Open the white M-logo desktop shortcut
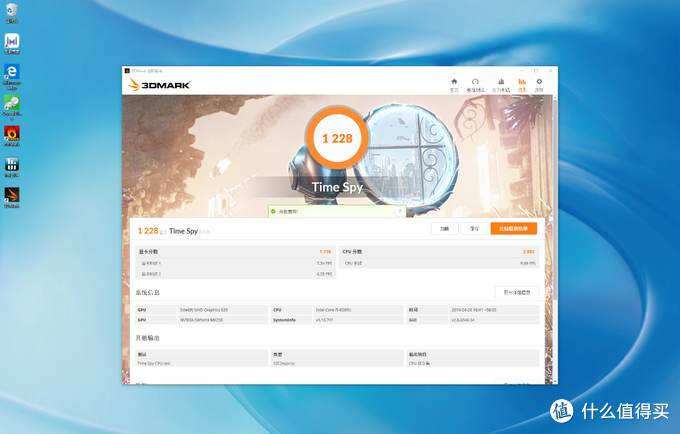Viewport: 680px width, 434px height. (12, 44)
